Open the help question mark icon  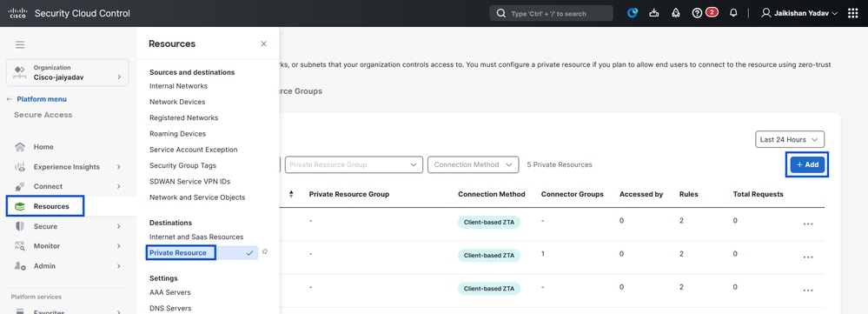[x=697, y=13]
